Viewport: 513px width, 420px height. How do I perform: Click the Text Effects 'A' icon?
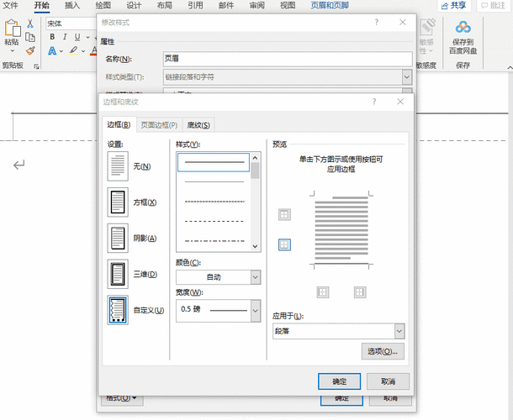tap(52, 51)
